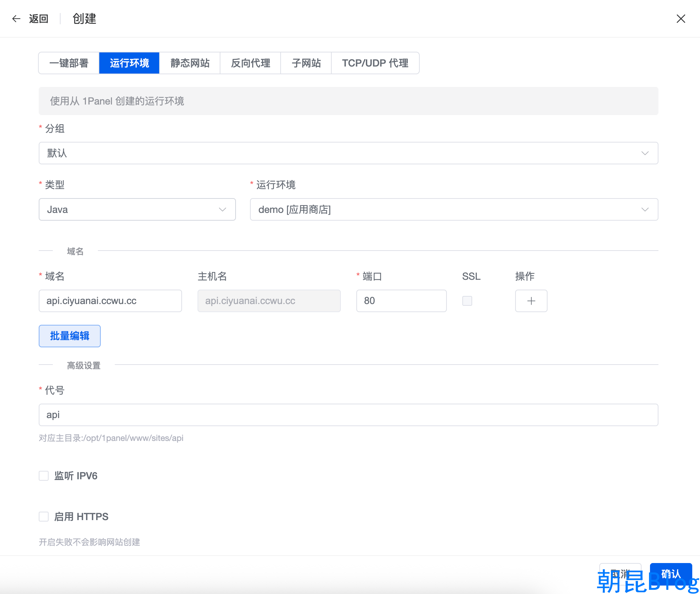Image resolution: width=700 pixels, height=594 pixels.
Task: Toggle the SSL checkbox for the domain
Action: (x=467, y=301)
